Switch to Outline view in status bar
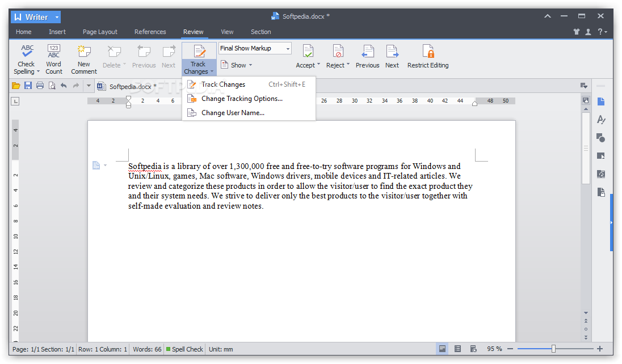The height and width of the screenshot is (364, 622). [457, 349]
